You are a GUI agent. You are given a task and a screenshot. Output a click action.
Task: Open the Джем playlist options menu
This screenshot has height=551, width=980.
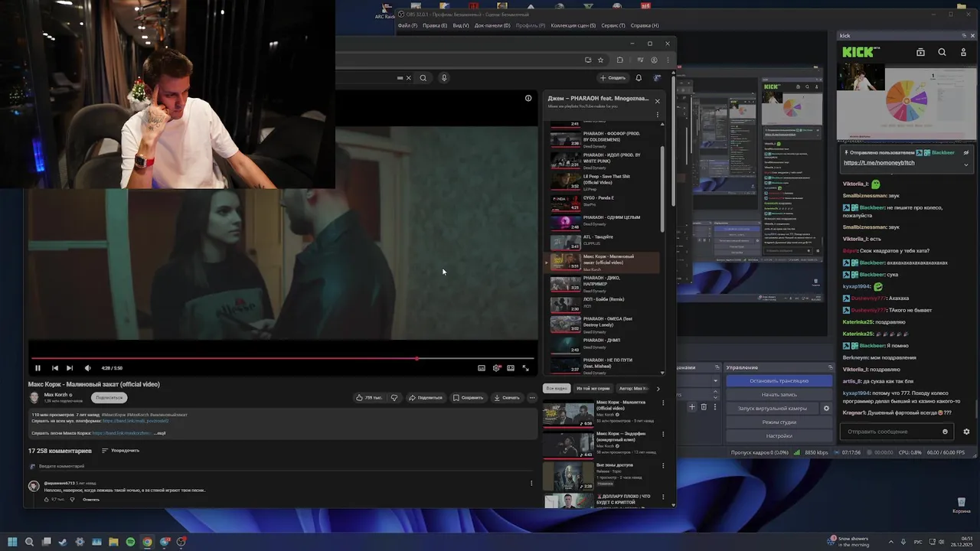click(657, 115)
